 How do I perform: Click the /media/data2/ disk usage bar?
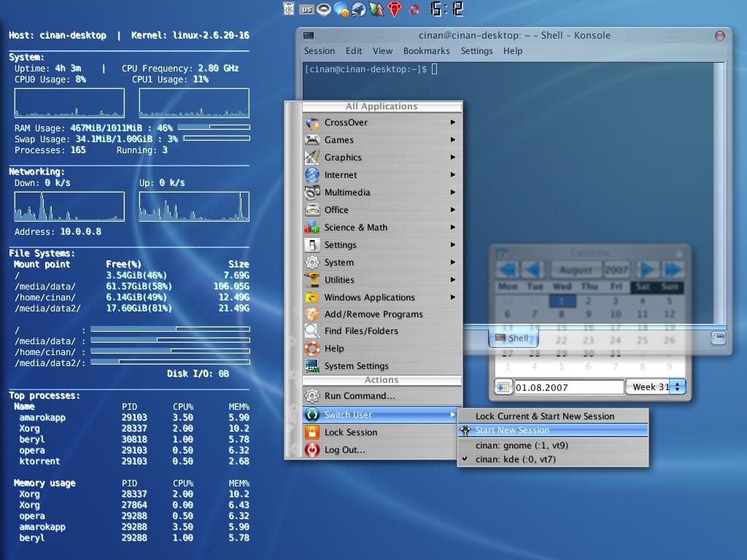click(x=170, y=362)
